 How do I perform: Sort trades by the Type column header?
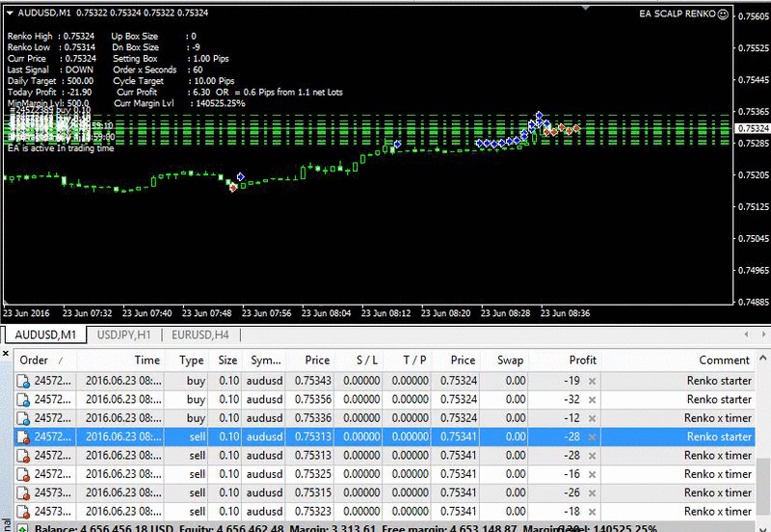point(192,360)
